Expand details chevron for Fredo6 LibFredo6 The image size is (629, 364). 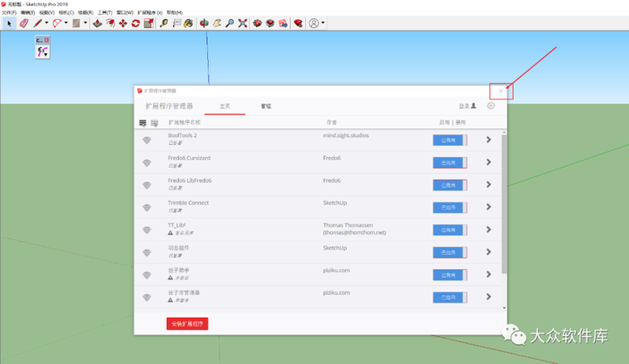click(x=488, y=184)
